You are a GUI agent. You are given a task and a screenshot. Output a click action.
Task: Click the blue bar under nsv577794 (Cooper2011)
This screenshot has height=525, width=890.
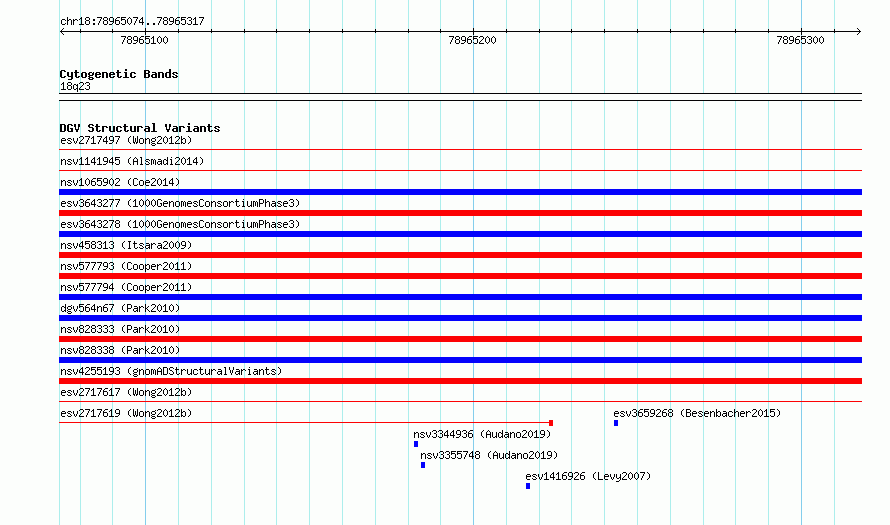coord(460,297)
